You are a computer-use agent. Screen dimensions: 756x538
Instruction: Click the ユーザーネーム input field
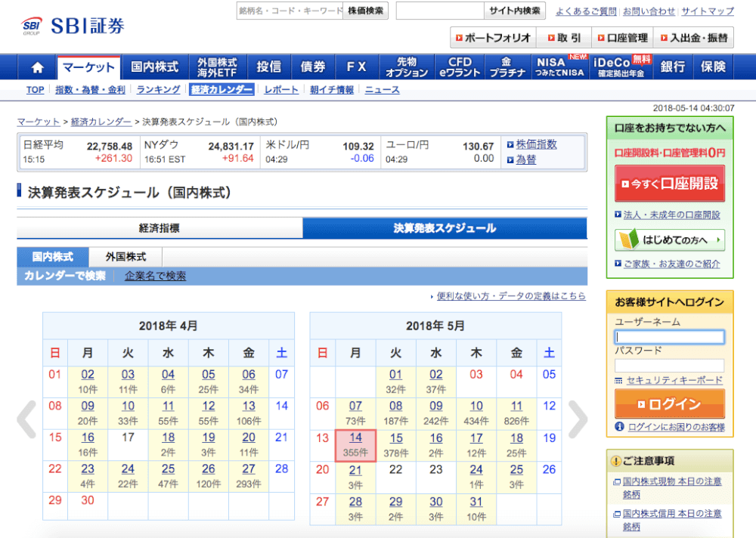pos(670,336)
